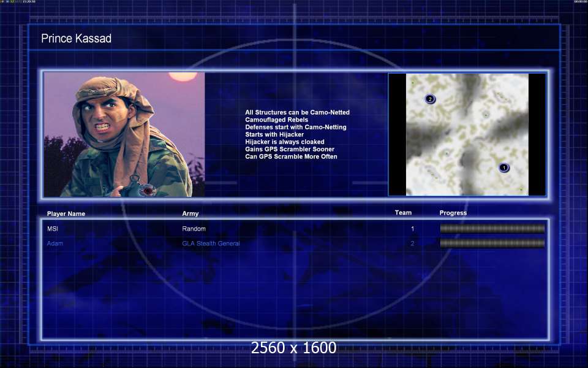The image size is (588, 368).
Task: Click the Army column header
Action: point(190,214)
